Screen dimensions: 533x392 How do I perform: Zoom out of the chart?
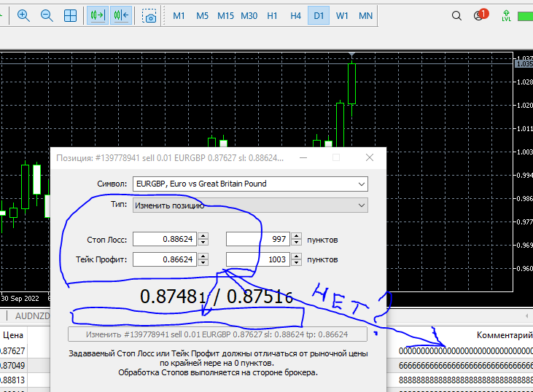click(x=47, y=15)
